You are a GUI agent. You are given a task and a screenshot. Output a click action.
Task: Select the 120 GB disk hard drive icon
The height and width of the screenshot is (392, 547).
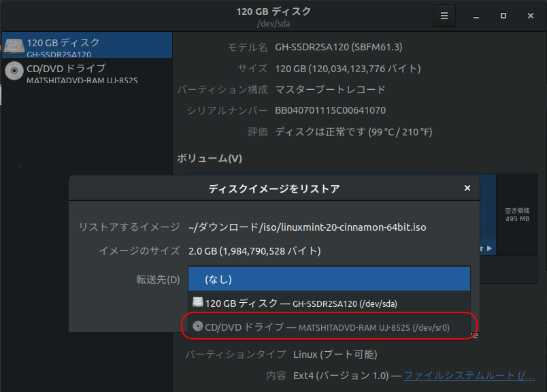click(14, 46)
